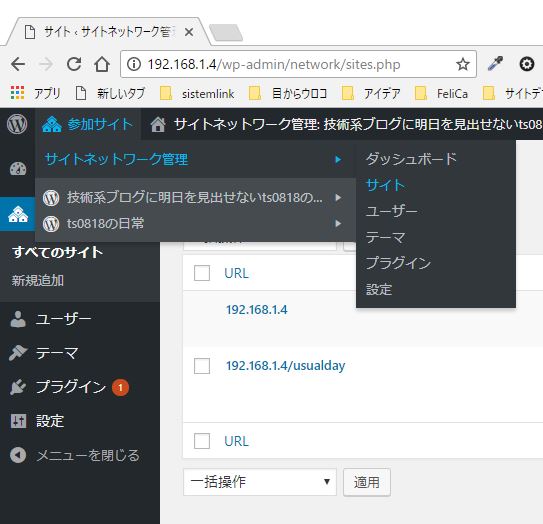Choose サイト from the submenu
The height and width of the screenshot is (524, 543).
pos(385,185)
